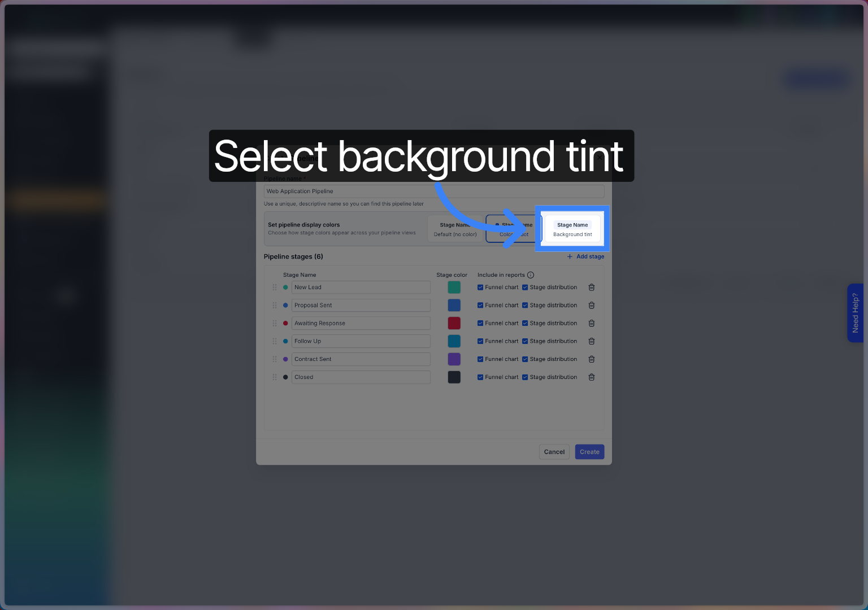This screenshot has height=610, width=868.
Task: Open the Proposal Sent stage color swatch
Action: tap(454, 306)
